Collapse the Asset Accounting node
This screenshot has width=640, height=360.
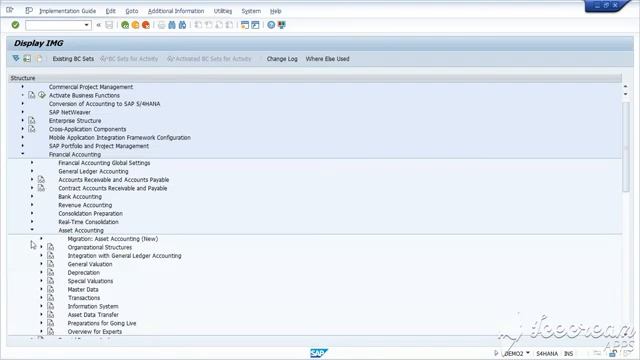[32, 230]
